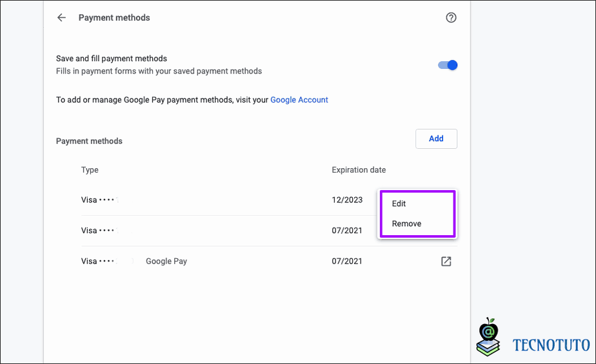Click the Google Pay label on Visa row
This screenshot has width=596, height=364.
tap(166, 261)
